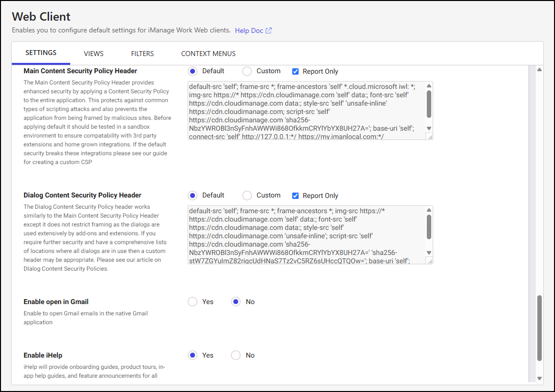The image size is (555, 392).
Task: Click the resize handle of Main CSP text box
Action: pyautogui.click(x=429, y=137)
